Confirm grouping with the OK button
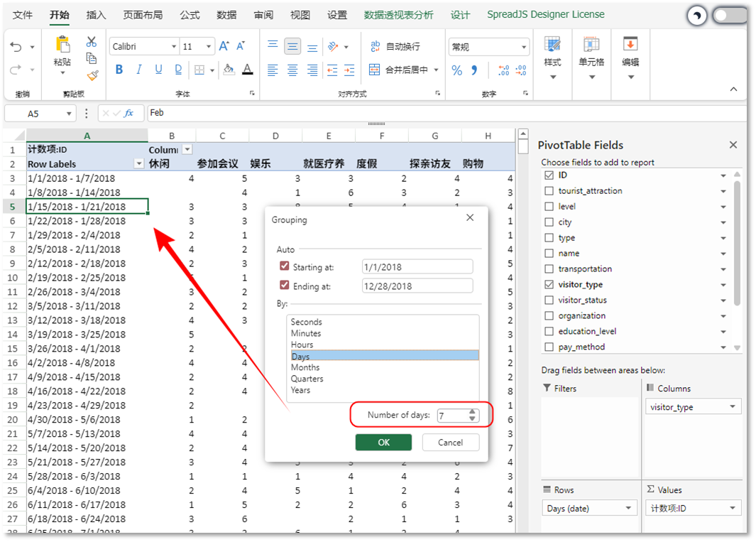The height and width of the screenshot is (542, 756). point(383,442)
